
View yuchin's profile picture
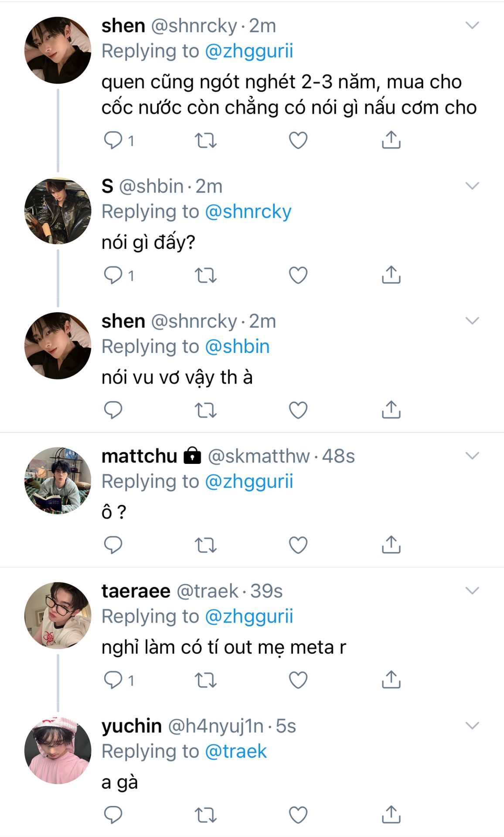point(58,750)
